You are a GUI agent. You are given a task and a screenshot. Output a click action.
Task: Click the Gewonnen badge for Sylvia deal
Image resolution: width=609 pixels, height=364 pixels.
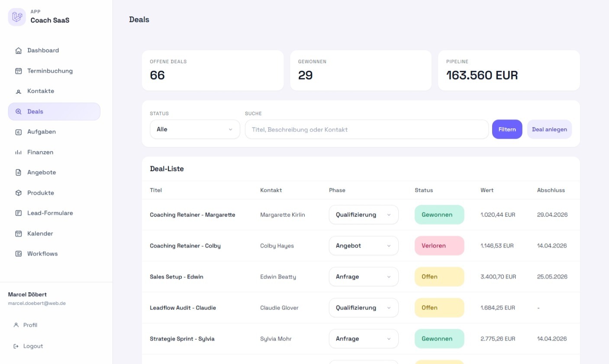coord(439,339)
